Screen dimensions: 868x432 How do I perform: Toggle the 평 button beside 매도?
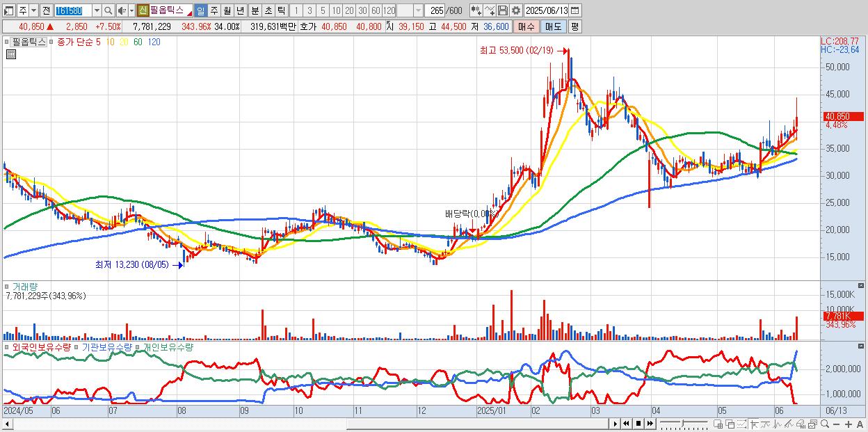click(574, 26)
